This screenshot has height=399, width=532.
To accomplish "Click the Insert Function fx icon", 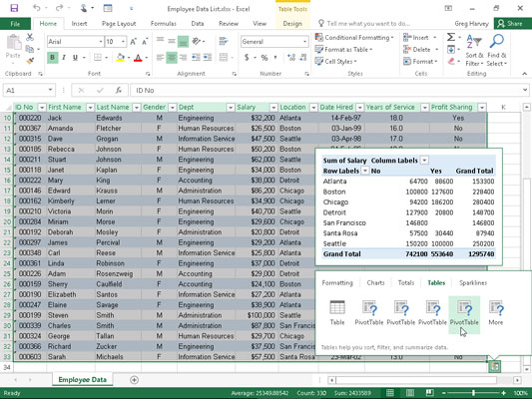I will (x=119, y=90).
